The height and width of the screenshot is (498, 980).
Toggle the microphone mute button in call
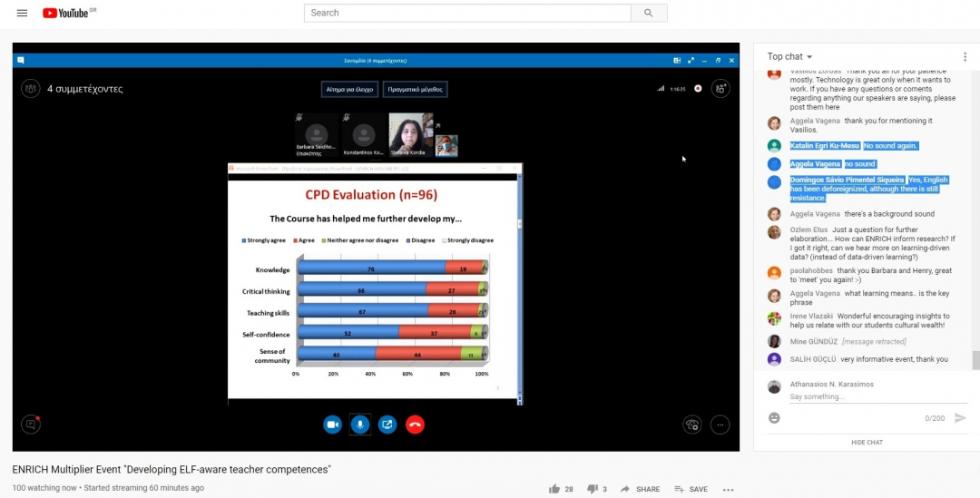[360, 424]
